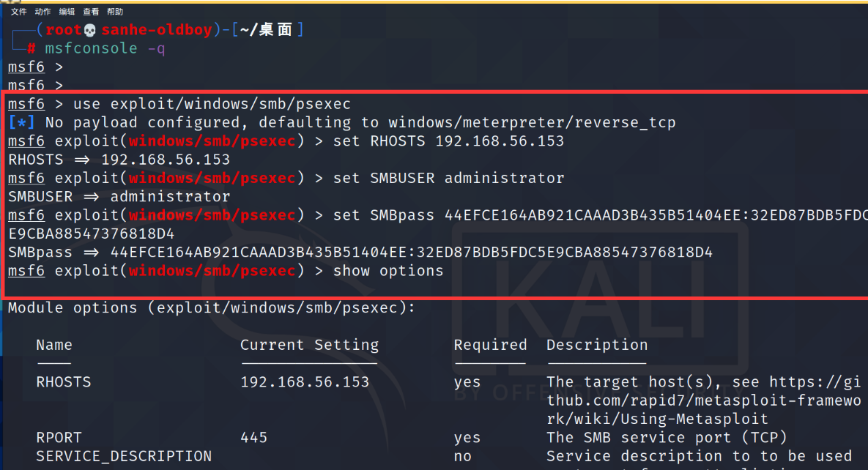Image resolution: width=868 pixels, height=470 pixels.
Task: Click 'no' required value for SERVICE_DESCRIPTION
Action: (463, 456)
